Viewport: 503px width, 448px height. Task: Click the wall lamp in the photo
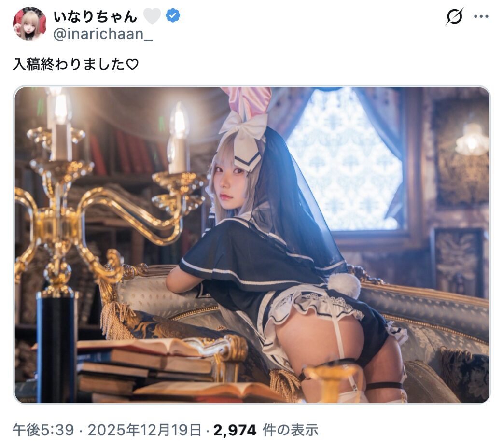click(472, 139)
